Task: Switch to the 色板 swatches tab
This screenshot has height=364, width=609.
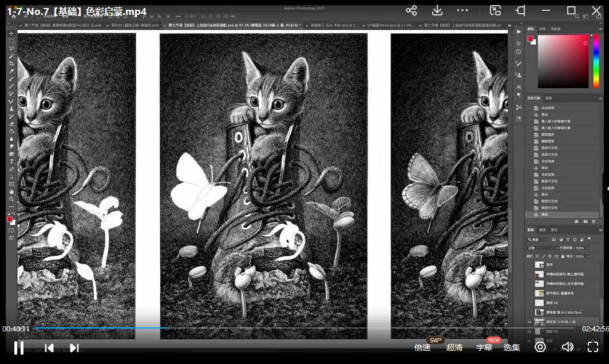Action: click(x=542, y=29)
